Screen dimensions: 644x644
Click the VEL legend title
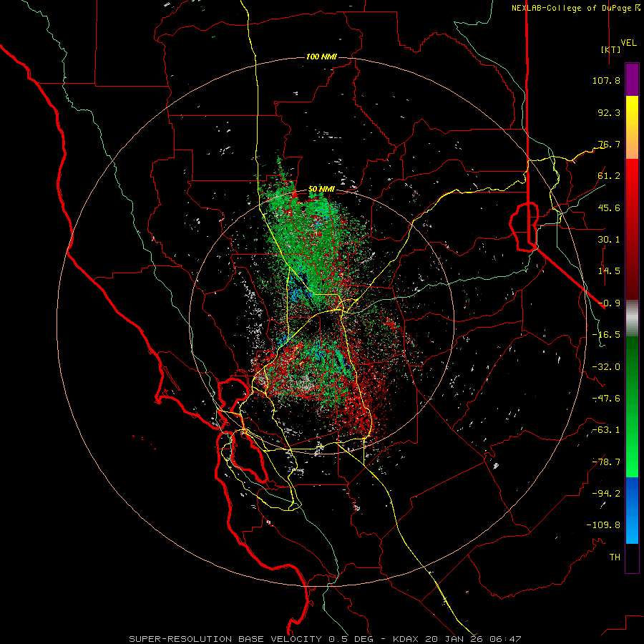[629, 43]
